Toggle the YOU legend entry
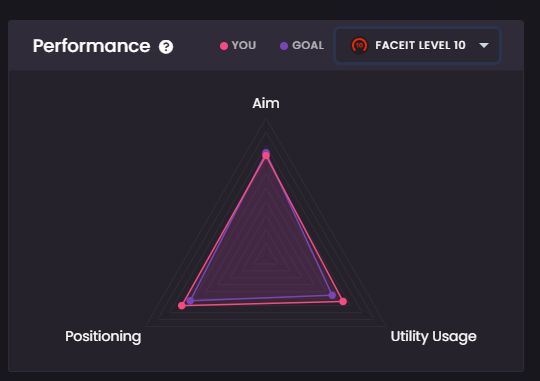 pyautogui.click(x=238, y=45)
